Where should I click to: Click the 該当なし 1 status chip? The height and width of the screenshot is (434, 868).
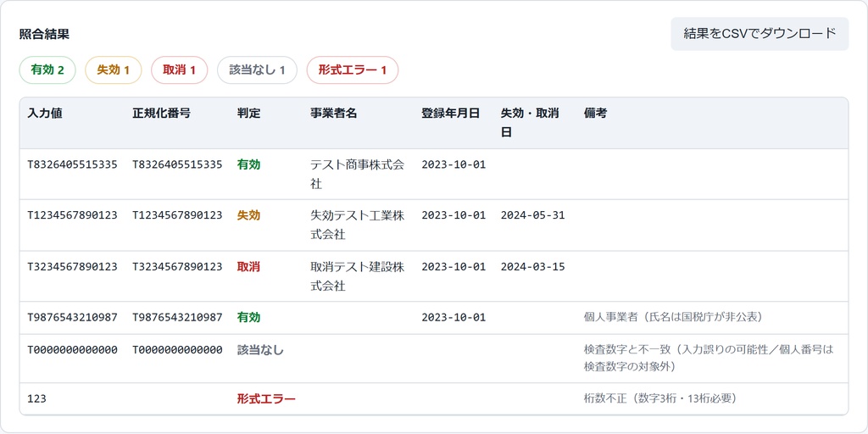(x=257, y=70)
